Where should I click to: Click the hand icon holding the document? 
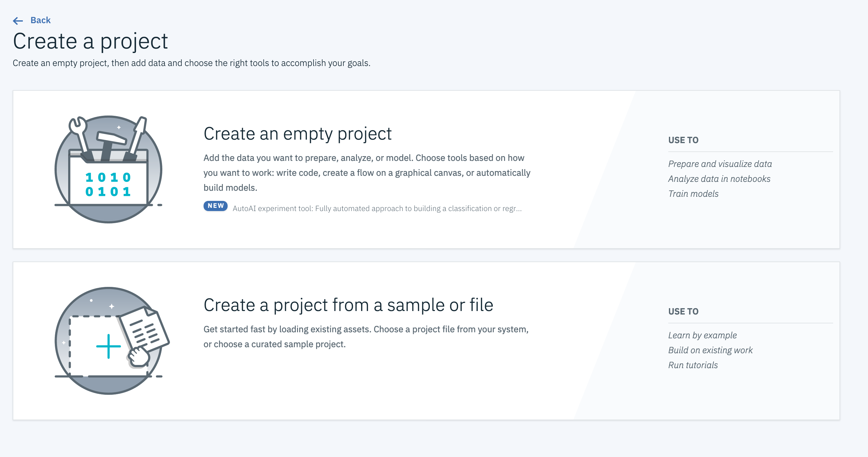139,357
